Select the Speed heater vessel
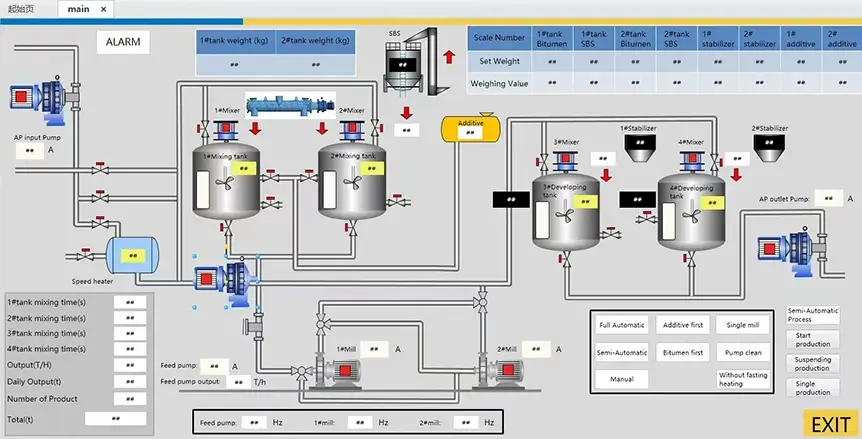Screen dimensions: 862x439 tap(131, 254)
